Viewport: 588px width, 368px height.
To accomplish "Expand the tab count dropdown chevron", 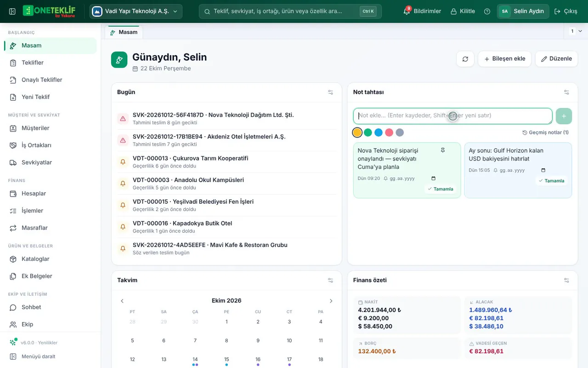I will pos(580,31).
